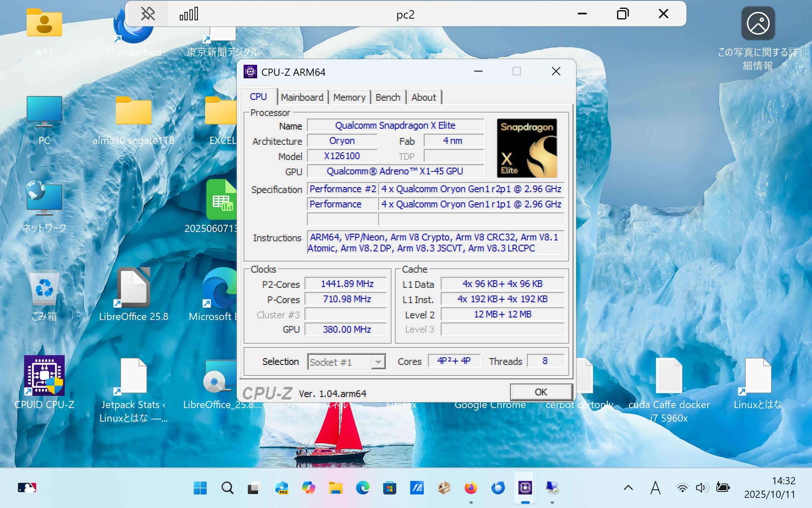Select the Bench tab
Viewport: 812px width, 508px height.
(387, 97)
